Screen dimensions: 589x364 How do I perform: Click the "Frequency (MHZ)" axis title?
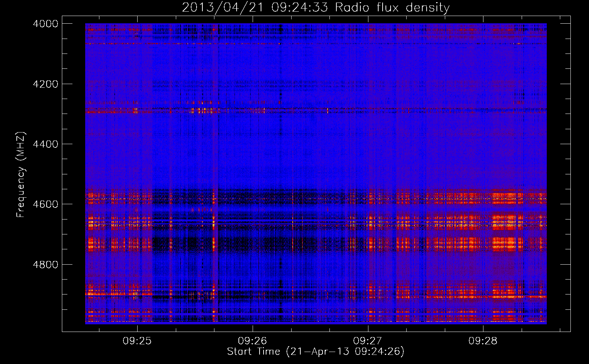[21, 175]
